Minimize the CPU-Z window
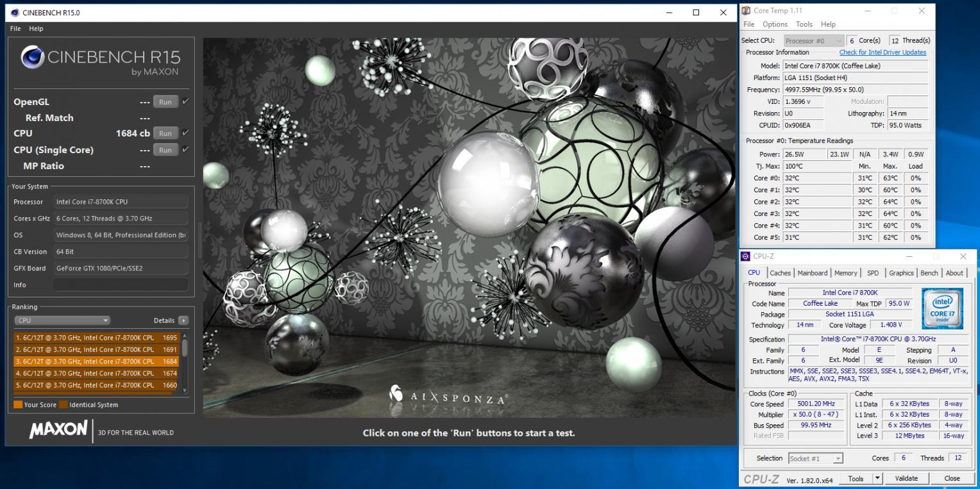This screenshot has width=980, height=489. click(x=909, y=256)
